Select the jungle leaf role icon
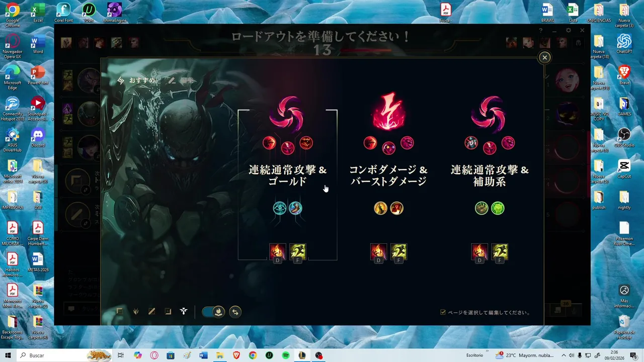Viewport: 644px width, 362px height. click(136, 312)
